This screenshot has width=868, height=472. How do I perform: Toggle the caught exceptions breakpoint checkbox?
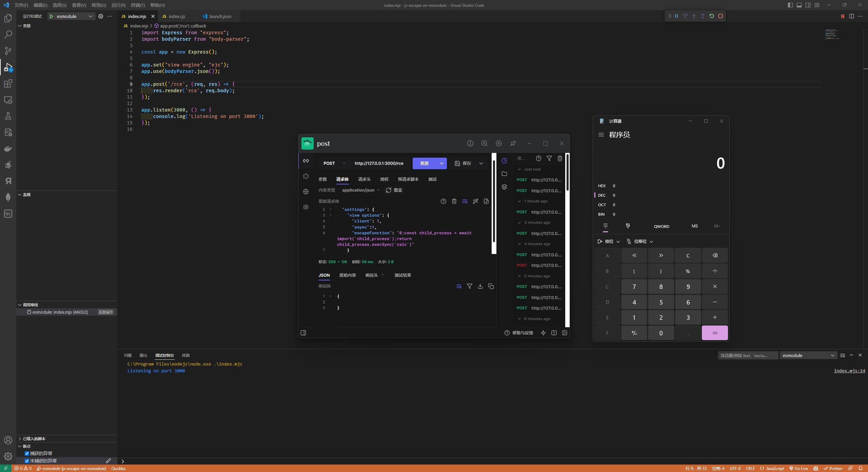click(x=27, y=453)
